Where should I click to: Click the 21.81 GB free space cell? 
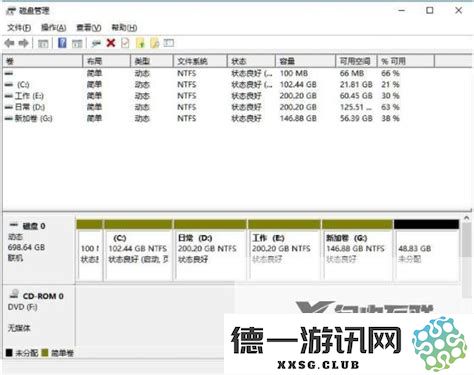(356, 85)
